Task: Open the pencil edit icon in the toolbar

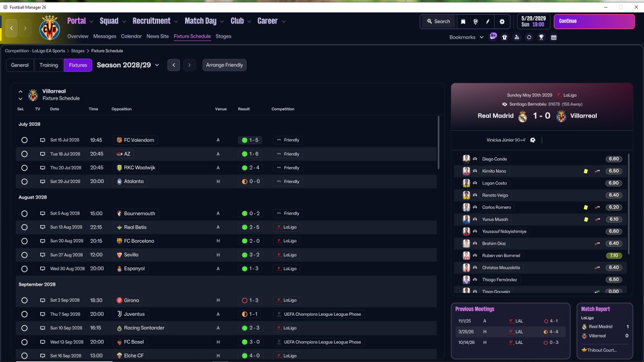Action: point(488,22)
